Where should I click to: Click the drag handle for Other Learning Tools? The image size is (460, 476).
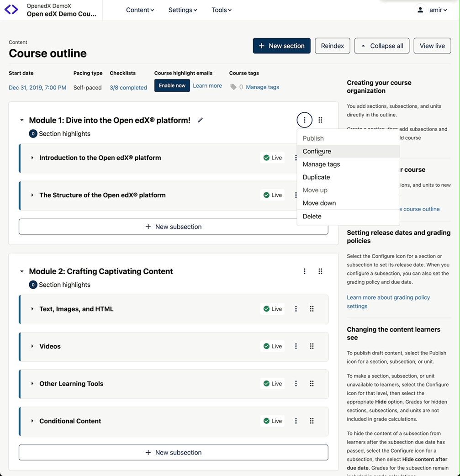(x=312, y=384)
